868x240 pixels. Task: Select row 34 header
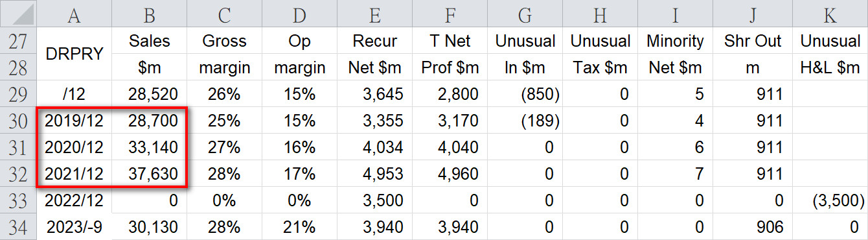pyautogui.click(x=18, y=226)
